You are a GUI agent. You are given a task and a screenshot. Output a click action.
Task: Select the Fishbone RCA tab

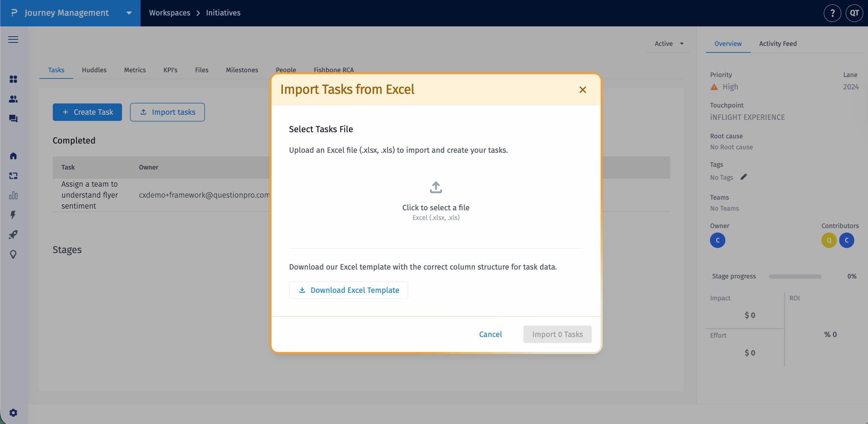click(333, 70)
